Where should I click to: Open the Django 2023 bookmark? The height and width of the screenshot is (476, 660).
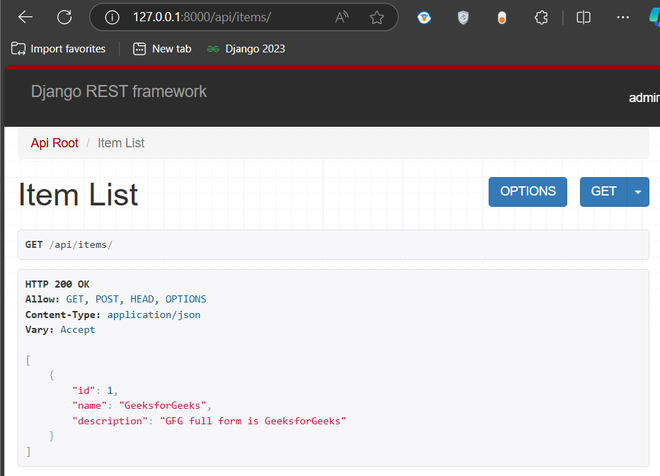click(x=246, y=49)
